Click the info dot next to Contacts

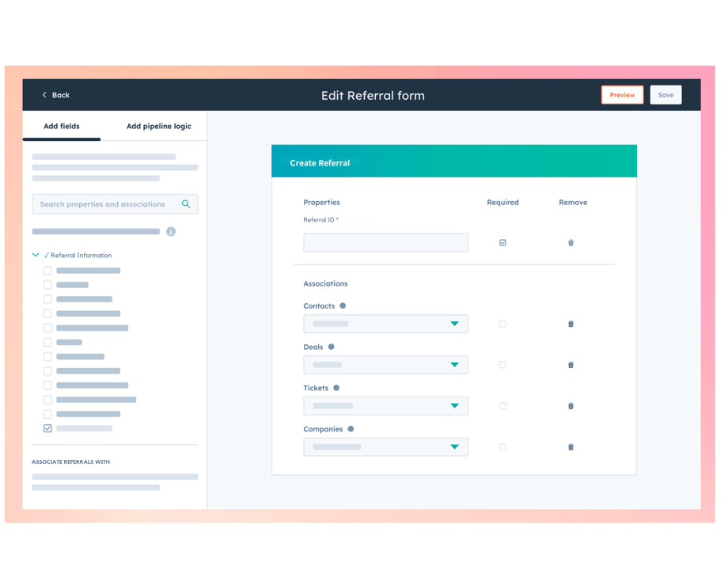[x=343, y=306]
